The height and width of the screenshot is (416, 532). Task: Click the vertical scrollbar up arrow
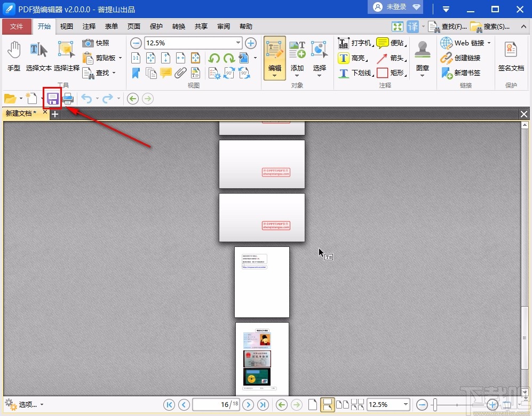[525, 125]
